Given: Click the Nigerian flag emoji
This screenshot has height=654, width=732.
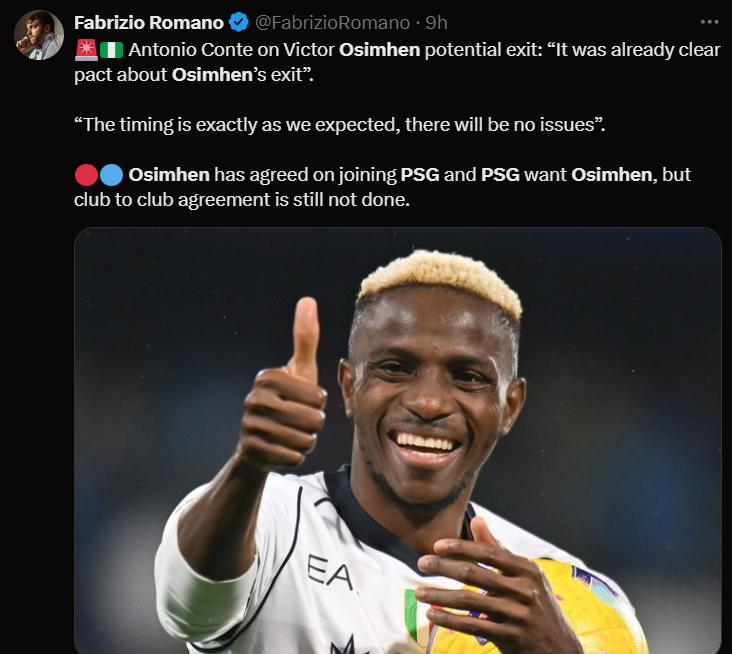Looking at the screenshot, I should 112,50.
